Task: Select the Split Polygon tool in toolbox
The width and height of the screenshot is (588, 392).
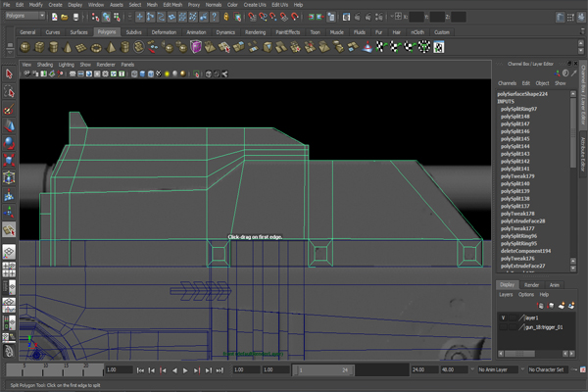Action: (9, 229)
